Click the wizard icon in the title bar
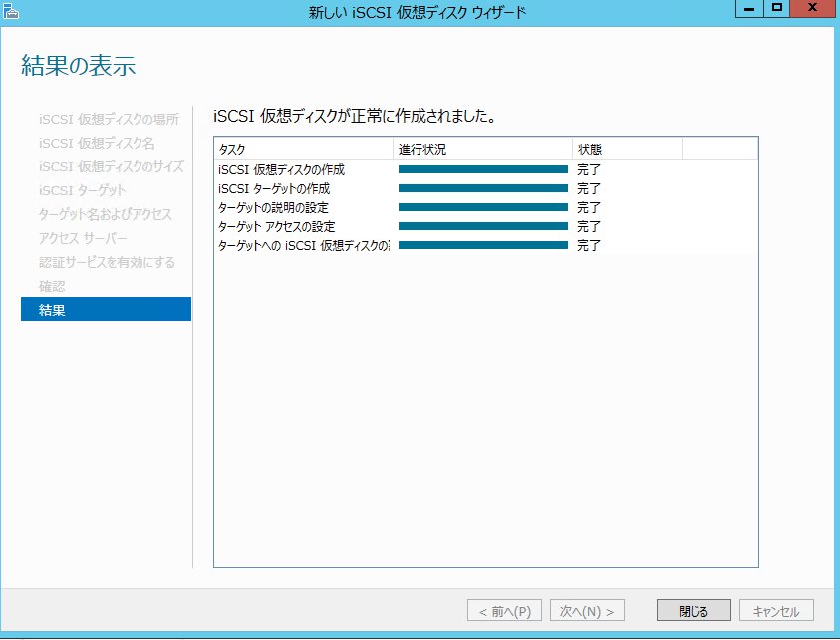840x640 pixels. pos(11,11)
